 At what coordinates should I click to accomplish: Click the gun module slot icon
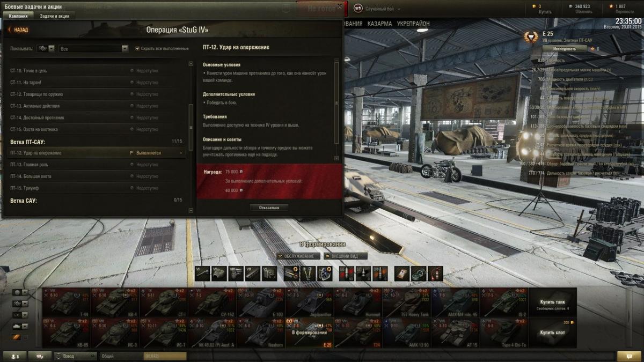202,273
